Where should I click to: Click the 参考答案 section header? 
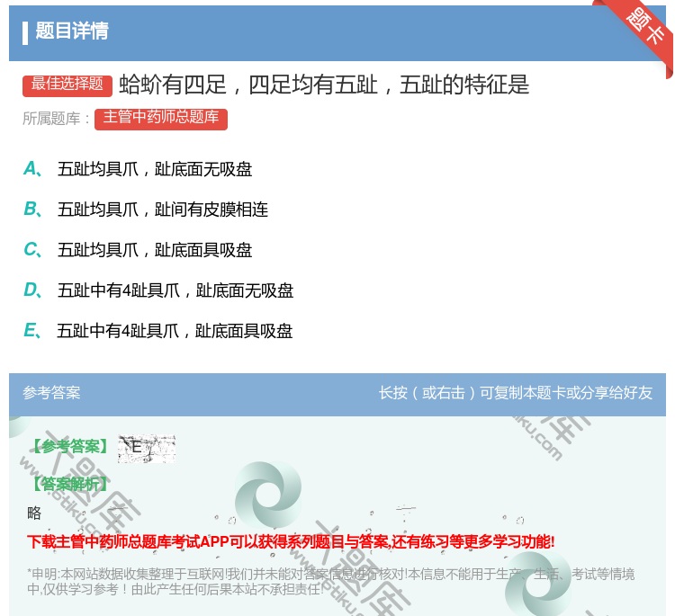[51, 393]
